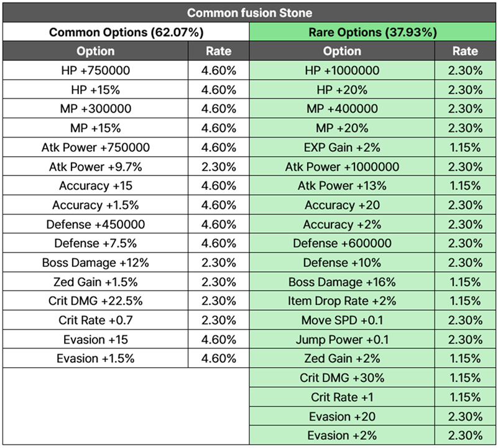
Task: Click the HP +1000000 rare option cell
Action: click(x=342, y=70)
